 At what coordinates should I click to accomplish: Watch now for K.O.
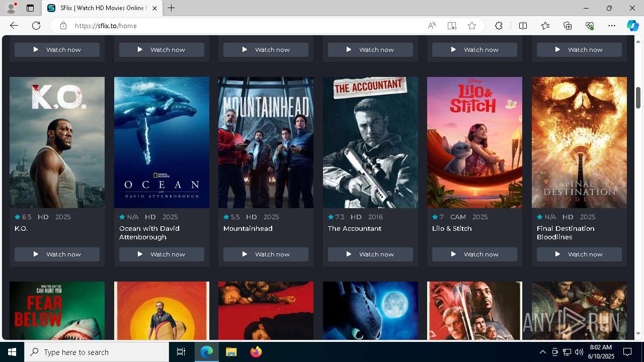coord(57,254)
